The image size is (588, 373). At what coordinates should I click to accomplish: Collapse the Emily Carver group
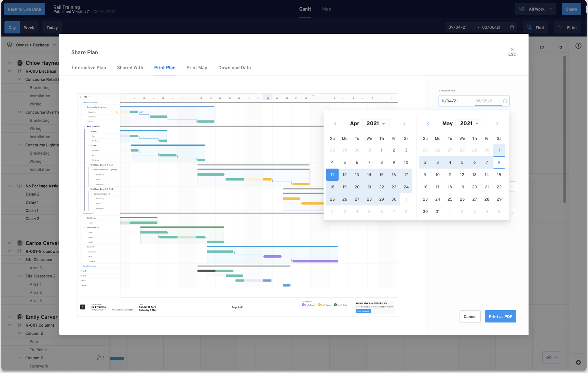(x=10, y=317)
